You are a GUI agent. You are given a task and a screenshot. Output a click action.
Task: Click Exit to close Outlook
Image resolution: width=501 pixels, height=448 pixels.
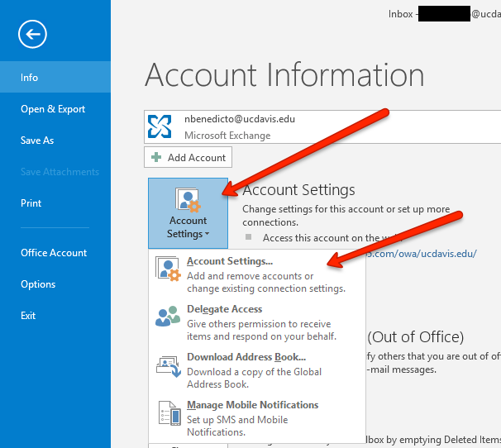[28, 316]
